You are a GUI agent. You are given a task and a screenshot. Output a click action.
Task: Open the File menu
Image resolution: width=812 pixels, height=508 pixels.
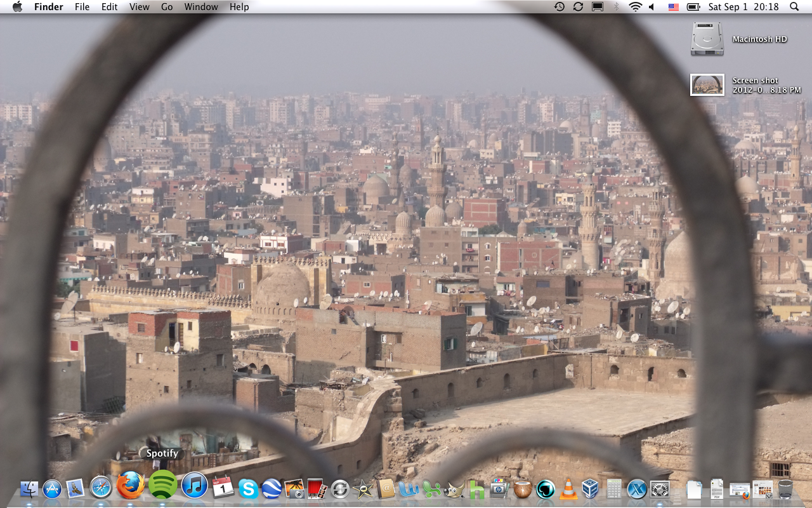pos(82,7)
